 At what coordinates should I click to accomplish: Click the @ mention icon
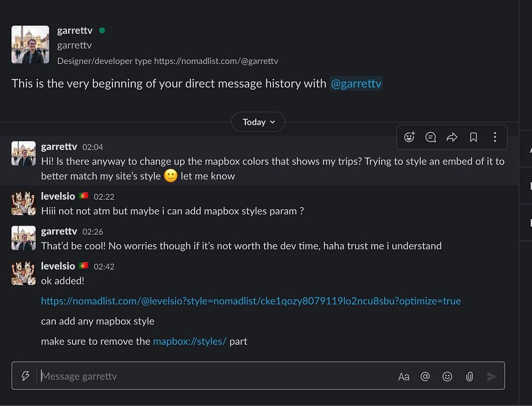tap(425, 377)
